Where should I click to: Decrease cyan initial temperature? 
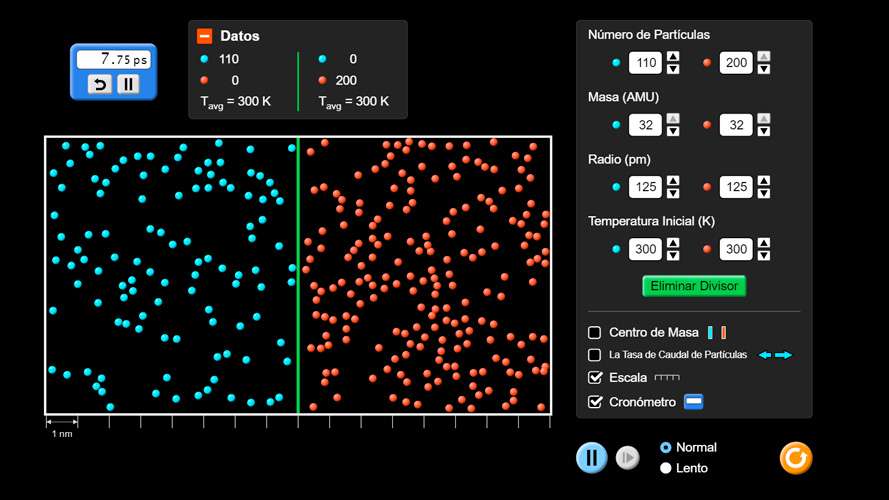673,255
